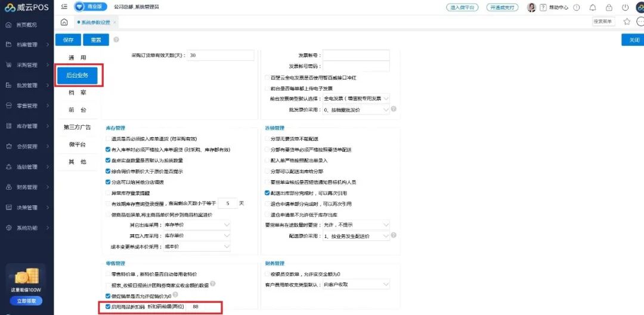Click the home icon tab
Viewport: 644px width, 315px height.
click(64, 22)
